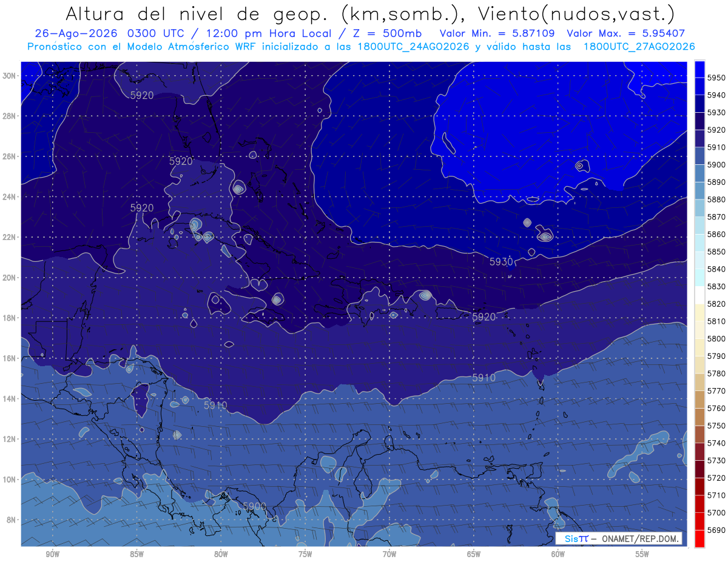Image resolution: width=728 pixels, height=562 pixels.
Task: Click the 5950 colorbar label
Action: click(x=716, y=78)
